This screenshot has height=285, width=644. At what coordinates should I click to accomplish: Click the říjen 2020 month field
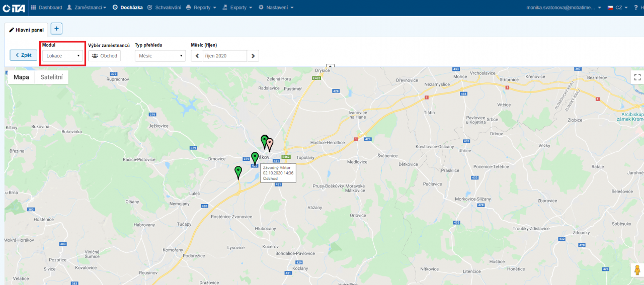click(224, 56)
